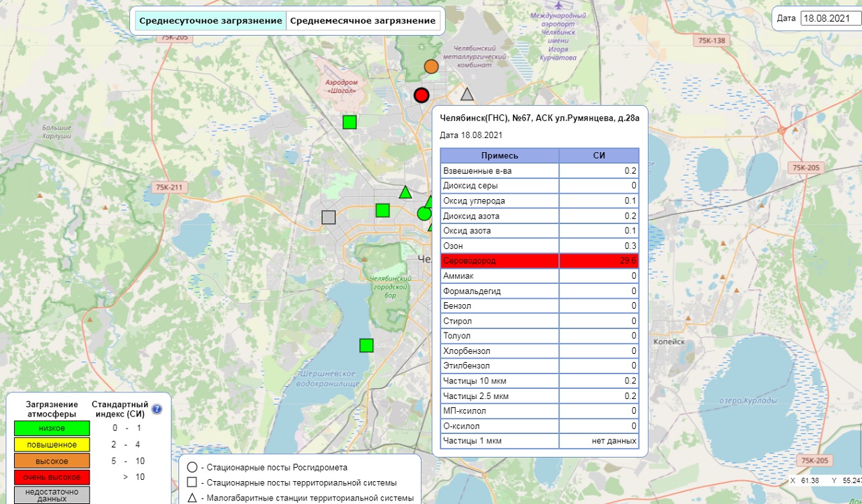The height and width of the screenshot is (504, 862).
Task: Select the gray square station marker
Action: tap(329, 217)
